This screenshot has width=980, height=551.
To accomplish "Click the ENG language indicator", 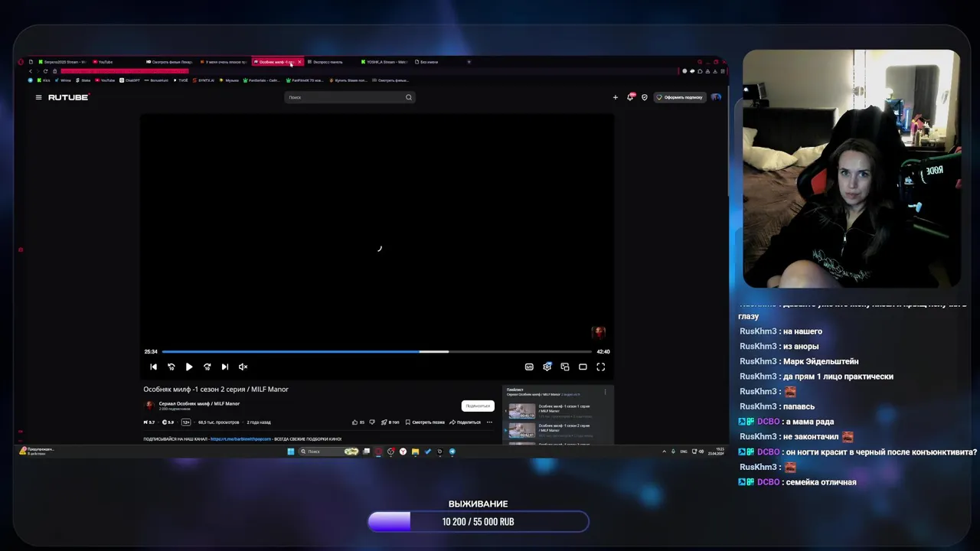I will pyautogui.click(x=683, y=452).
